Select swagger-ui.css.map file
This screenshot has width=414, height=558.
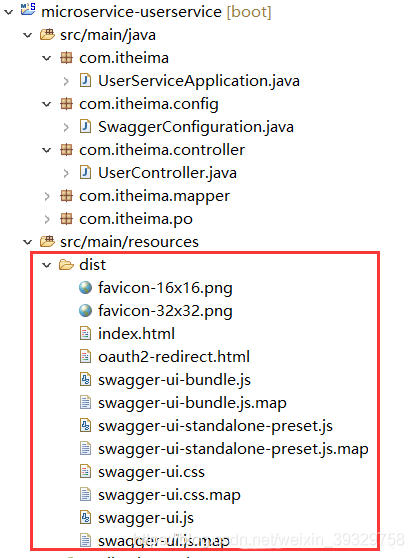(169, 495)
